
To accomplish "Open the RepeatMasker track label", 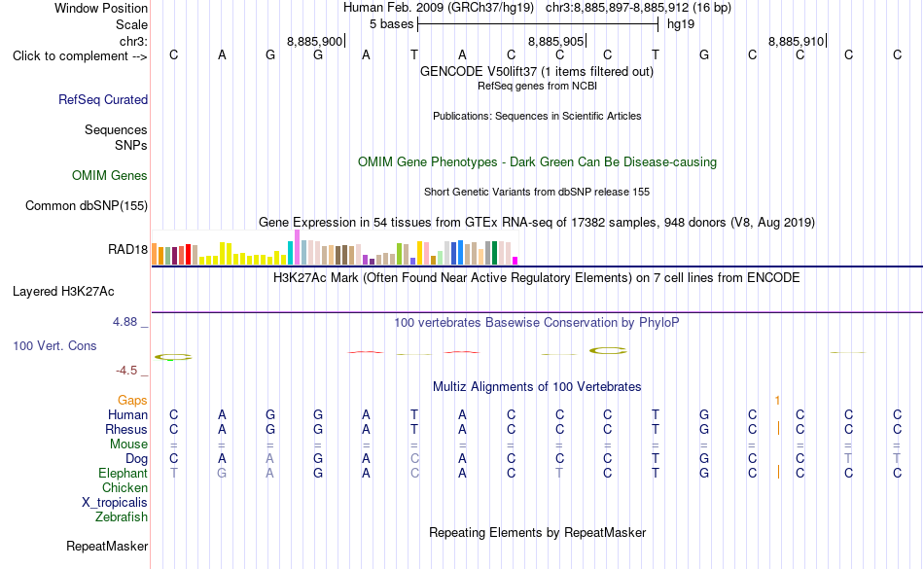I will (107, 546).
